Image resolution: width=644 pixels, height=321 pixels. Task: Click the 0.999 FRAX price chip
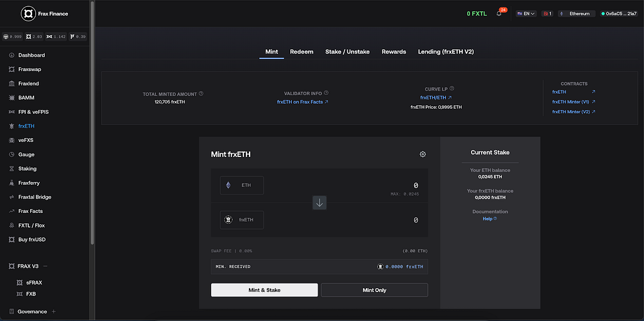12,36
